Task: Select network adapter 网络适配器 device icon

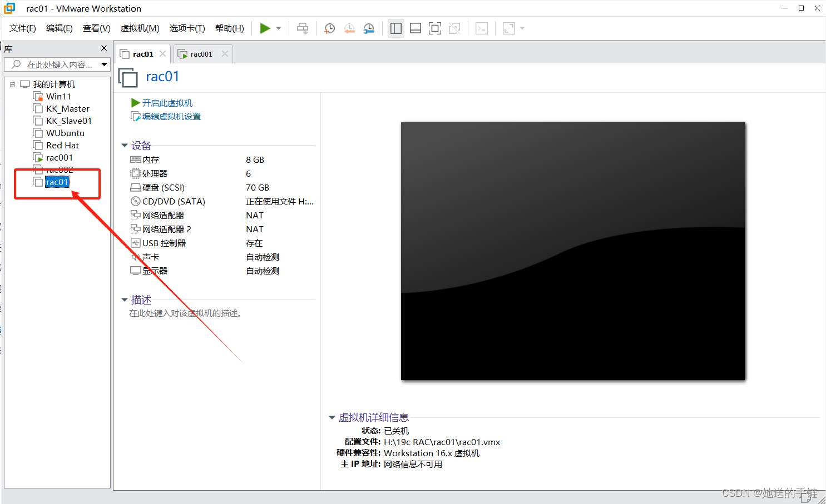Action: (136, 215)
